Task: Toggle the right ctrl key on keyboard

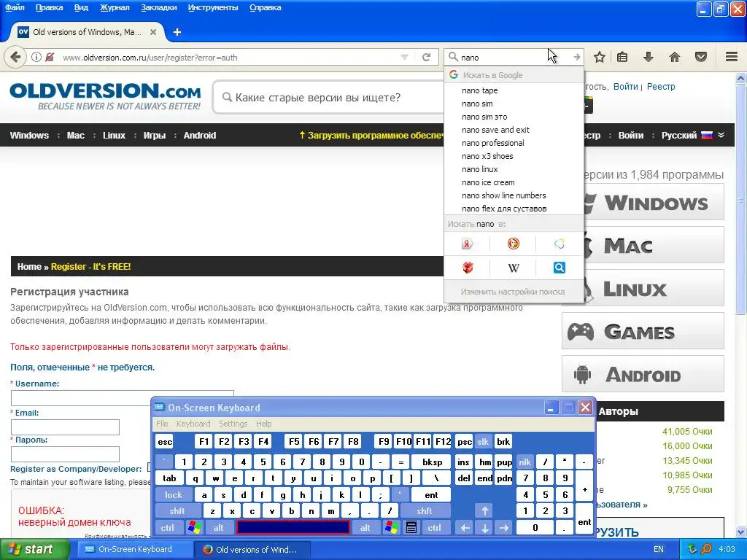Action: pos(434,528)
